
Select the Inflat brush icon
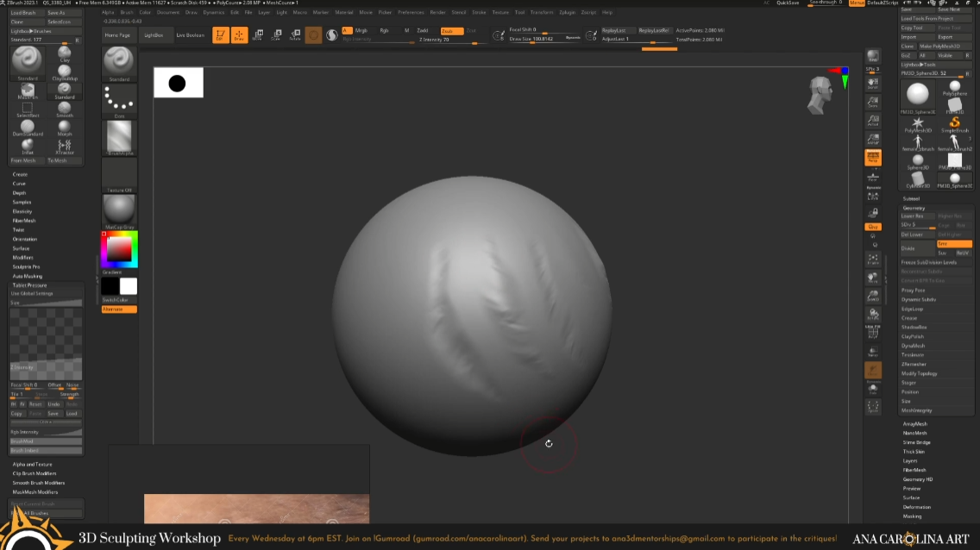pyautogui.click(x=28, y=147)
